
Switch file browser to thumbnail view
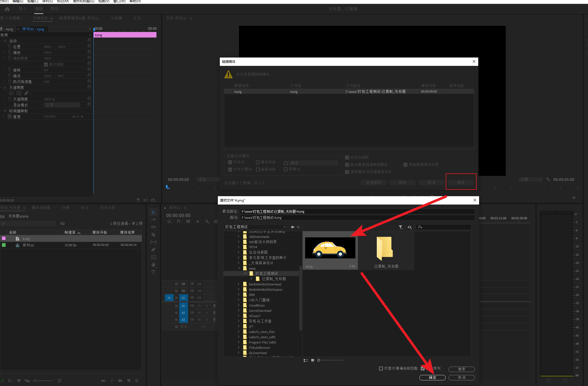313,360
